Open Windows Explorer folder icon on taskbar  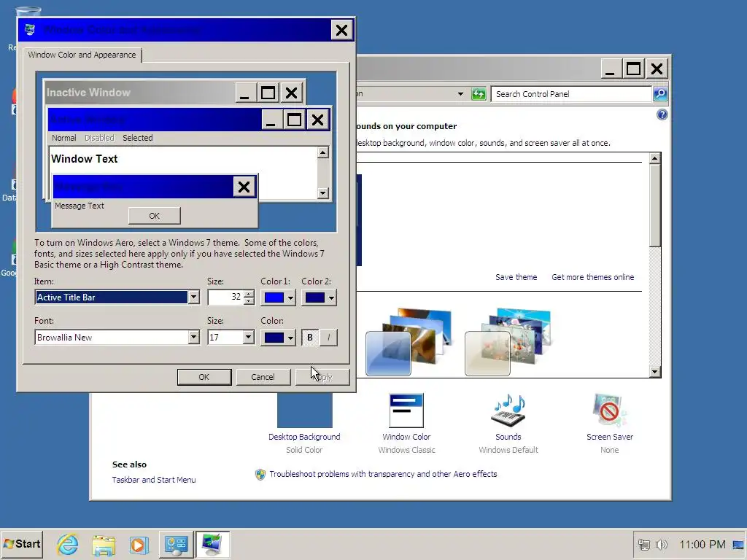pyautogui.click(x=104, y=545)
